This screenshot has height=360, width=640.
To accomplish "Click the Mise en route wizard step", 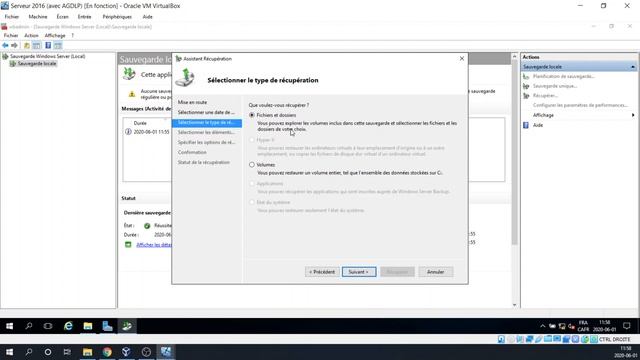I will [x=192, y=102].
